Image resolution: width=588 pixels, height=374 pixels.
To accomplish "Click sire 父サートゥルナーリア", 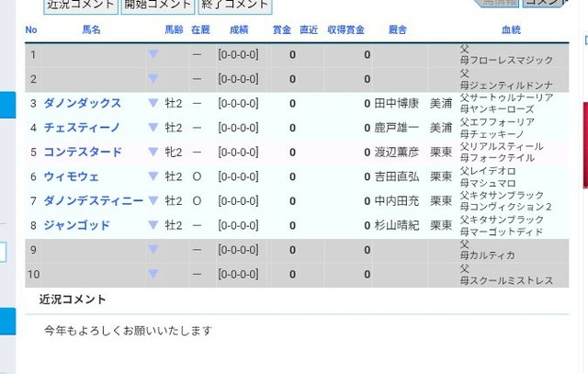I will pyautogui.click(x=506, y=97).
